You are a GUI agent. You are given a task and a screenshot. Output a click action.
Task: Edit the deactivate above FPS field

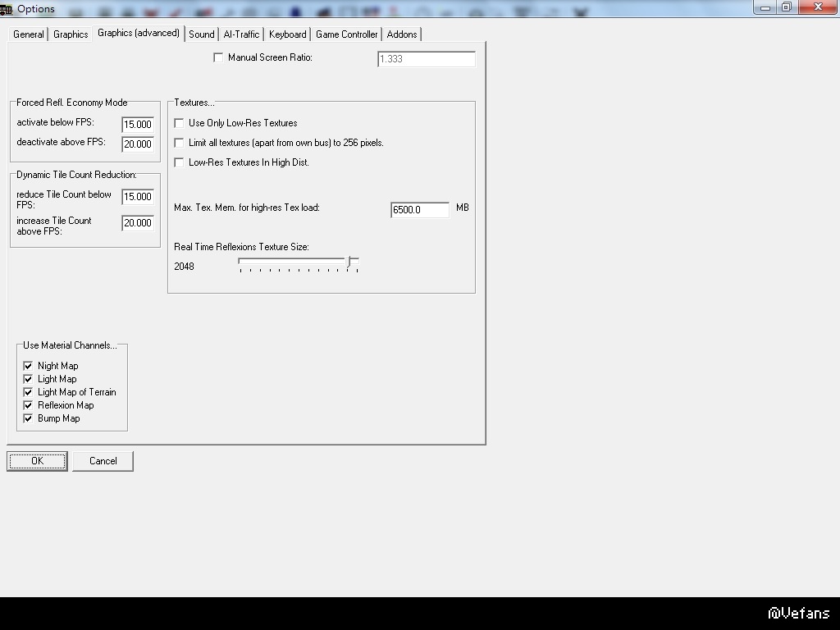pyautogui.click(x=138, y=144)
